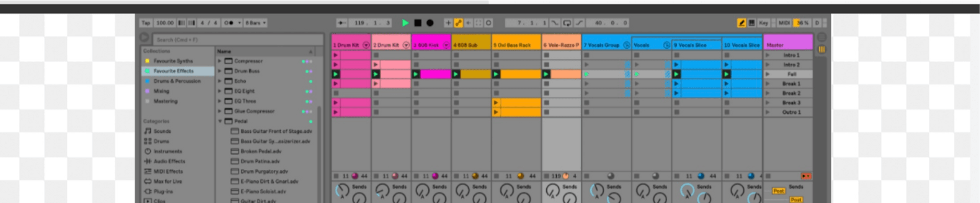Expand the Glue Compressor folder
980x203 pixels.
coord(220,111)
